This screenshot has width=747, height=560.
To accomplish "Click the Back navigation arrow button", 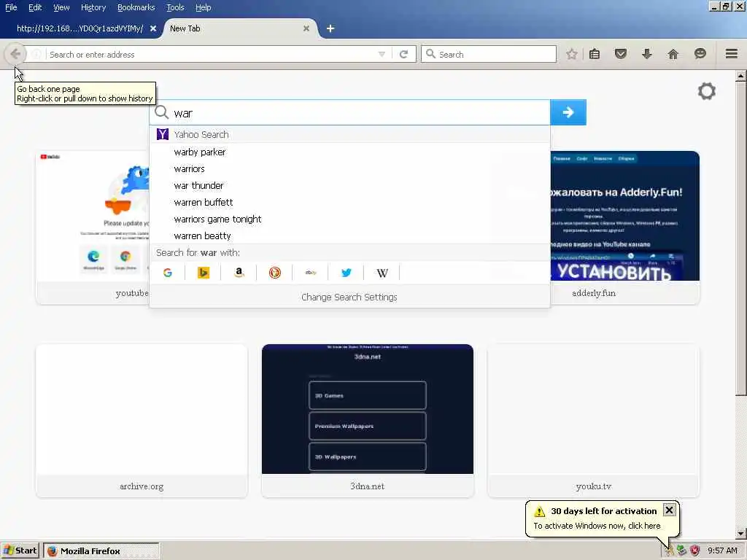I will pyautogui.click(x=15, y=54).
